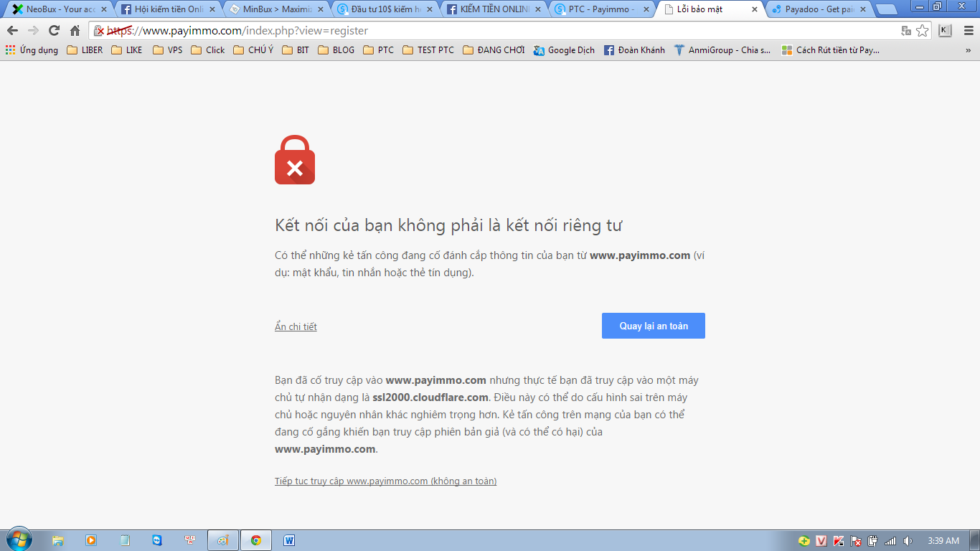This screenshot has width=980, height=551.
Task: Open the Google Dịch bookmark
Action: pos(564,50)
